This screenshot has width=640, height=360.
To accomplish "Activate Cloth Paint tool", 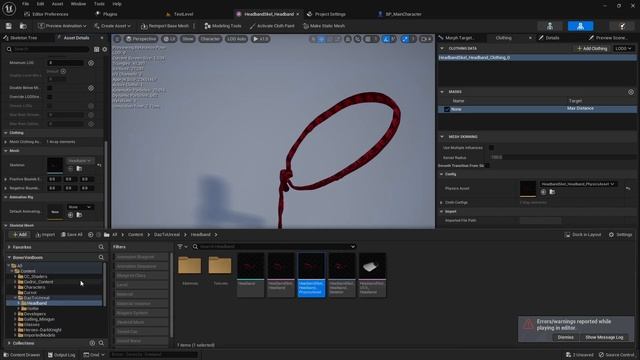I will click(x=272, y=26).
